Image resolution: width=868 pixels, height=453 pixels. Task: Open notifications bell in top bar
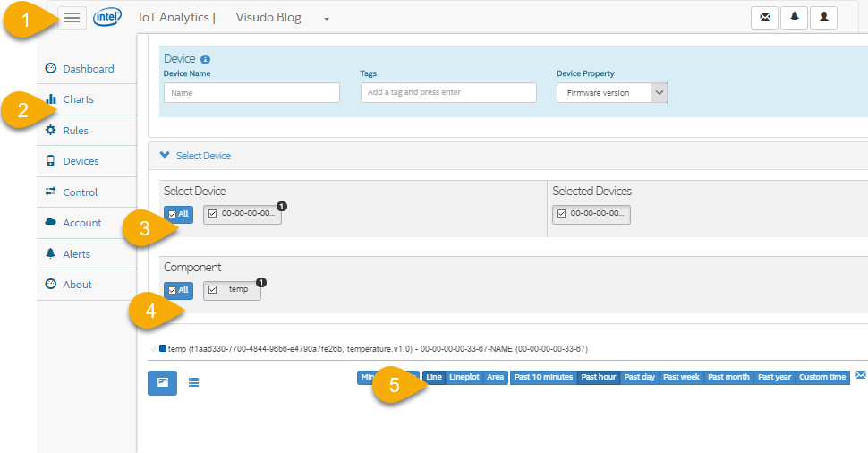tap(794, 18)
